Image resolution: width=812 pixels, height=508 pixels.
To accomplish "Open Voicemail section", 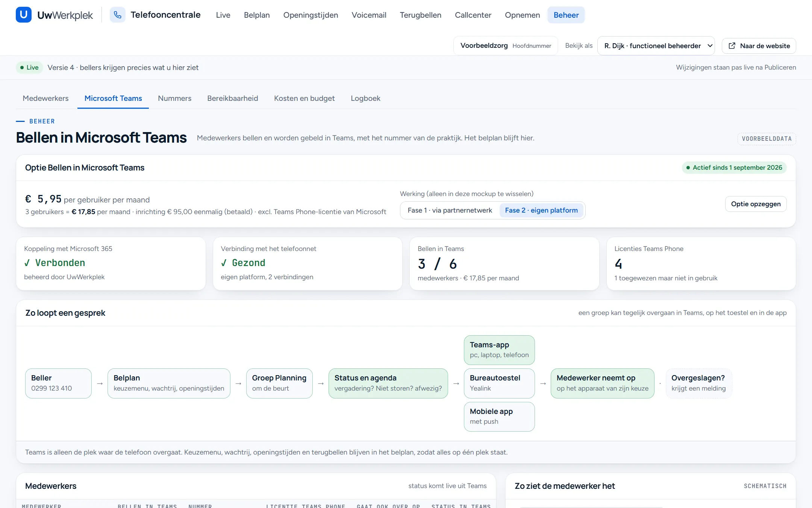I will click(369, 15).
